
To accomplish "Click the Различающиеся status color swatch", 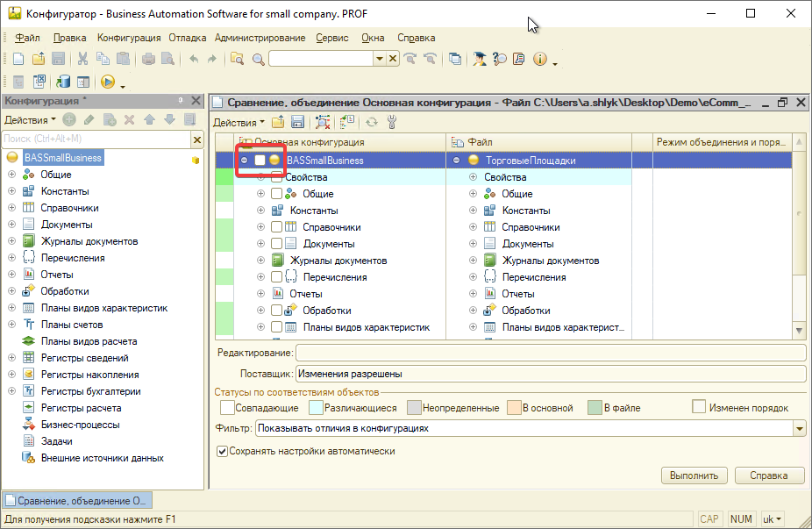I will [315, 408].
